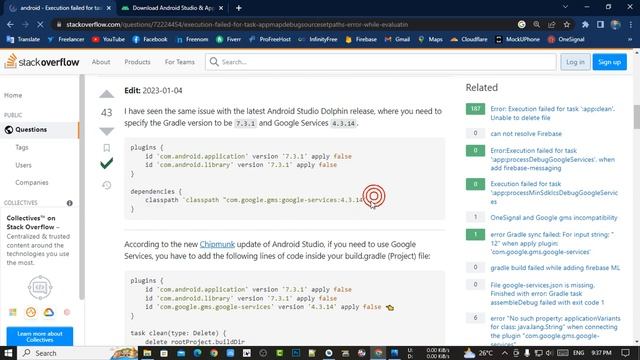Expand the browser tab search chevron
This screenshot has width=640, height=360.
565,7
